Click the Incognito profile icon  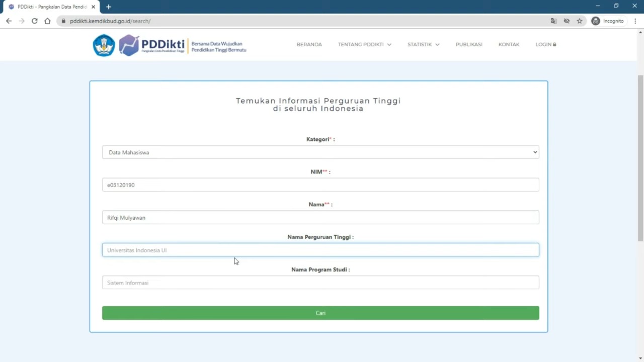pyautogui.click(x=596, y=21)
